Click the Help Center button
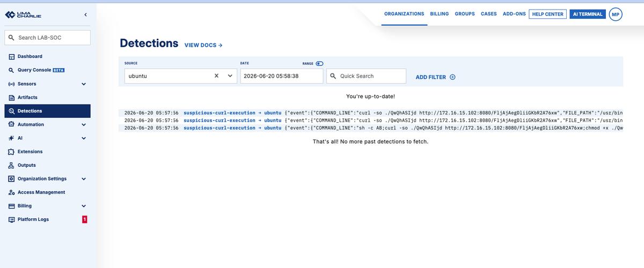Screen dimensions: 644x268 (x=548, y=14)
